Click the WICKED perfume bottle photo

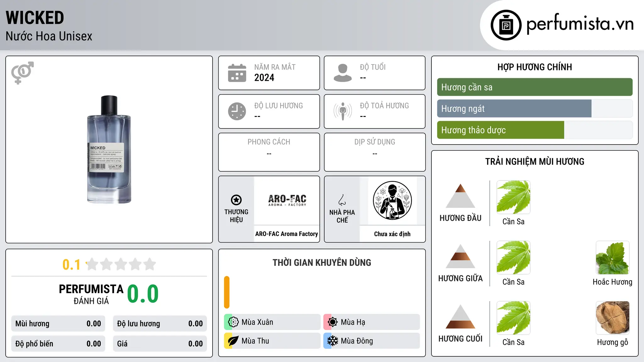coord(109,150)
